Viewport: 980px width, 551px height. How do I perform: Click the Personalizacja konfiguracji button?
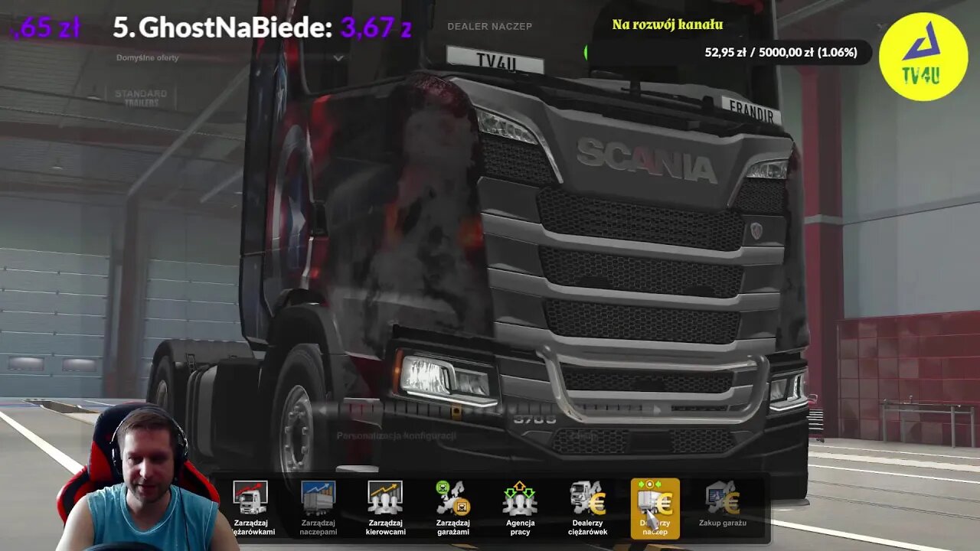pos(397,435)
